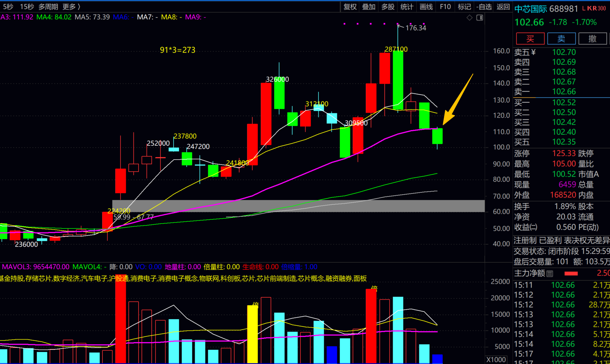Click the 撤 cancel order button
The image size is (610, 364).
tap(592, 39)
